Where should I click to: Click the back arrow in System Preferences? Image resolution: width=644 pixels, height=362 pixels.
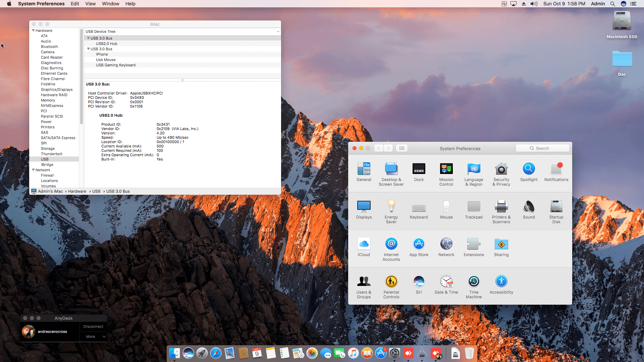tap(379, 148)
